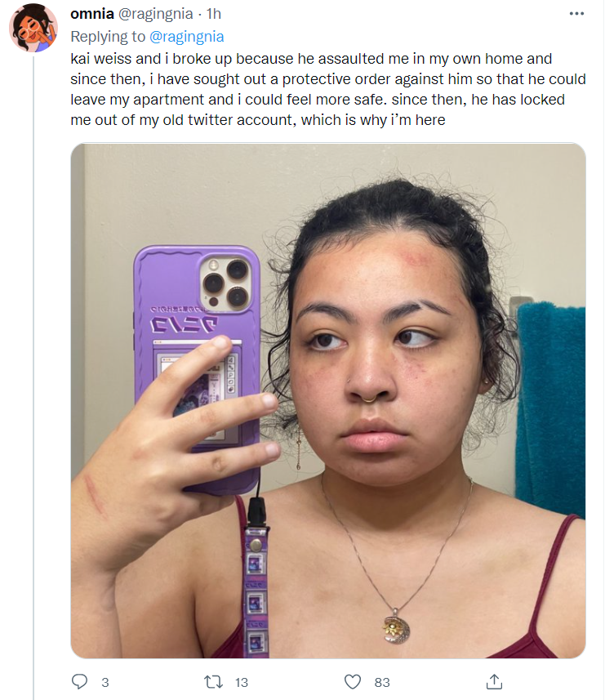Expand the attached mirror selfie photo

328,400
